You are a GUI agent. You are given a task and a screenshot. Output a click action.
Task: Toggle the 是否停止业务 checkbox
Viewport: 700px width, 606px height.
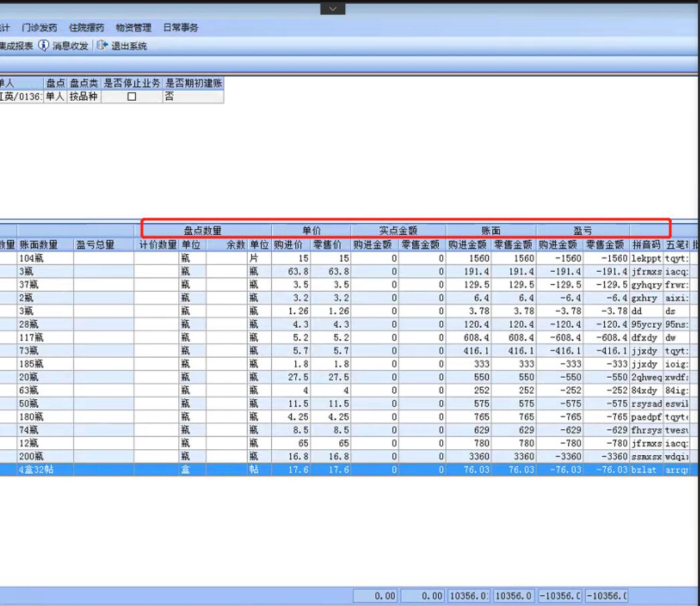click(x=132, y=97)
